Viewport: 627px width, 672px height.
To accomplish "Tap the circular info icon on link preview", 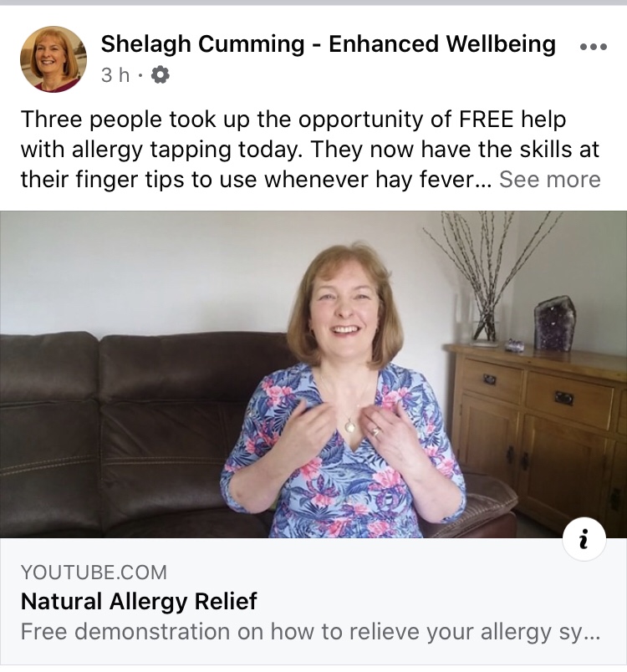I will coord(584,539).
